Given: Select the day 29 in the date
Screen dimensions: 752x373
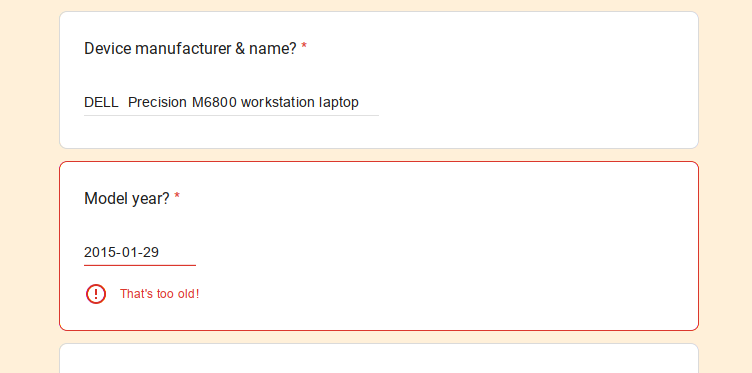Looking at the screenshot, I should point(151,252).
